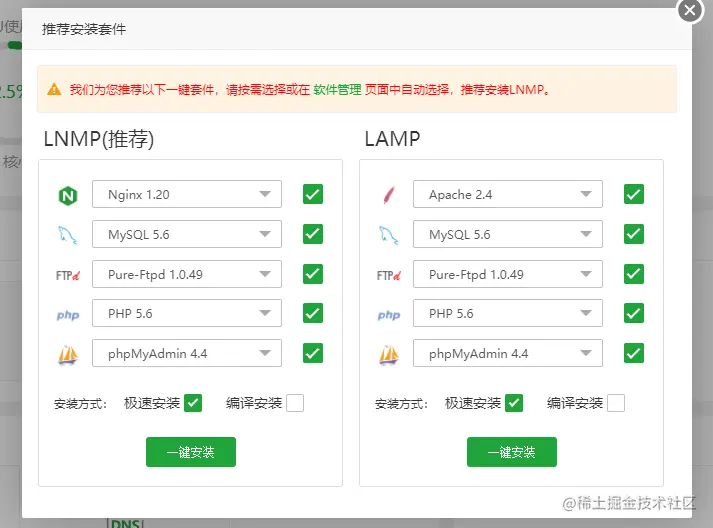Open LNMP PHP 5.6 version dropdown

click(187, 313)
